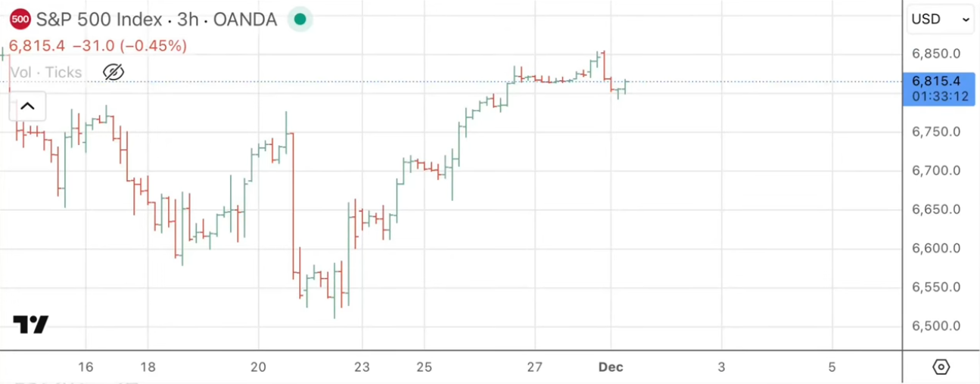Open chart settings hexagon icon
Image resolution: width=980 pixels, height=384 pixels.
941,367
